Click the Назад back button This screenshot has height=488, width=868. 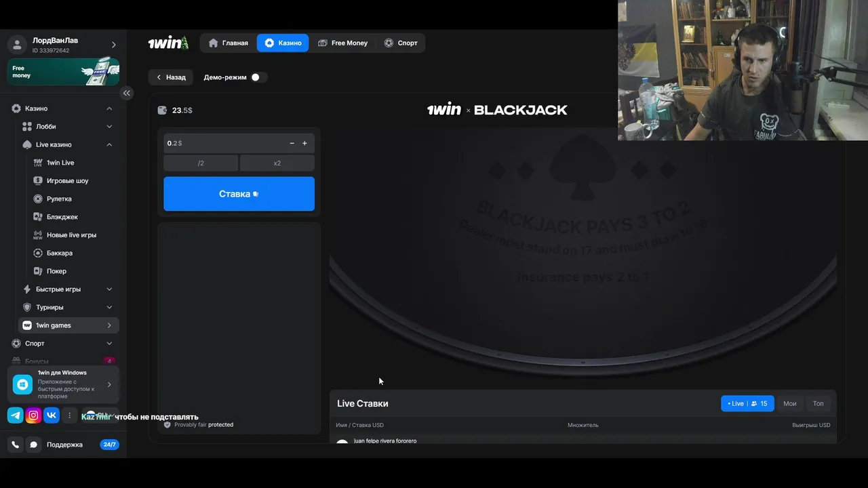pyautogui.click(x=171, y=77)
